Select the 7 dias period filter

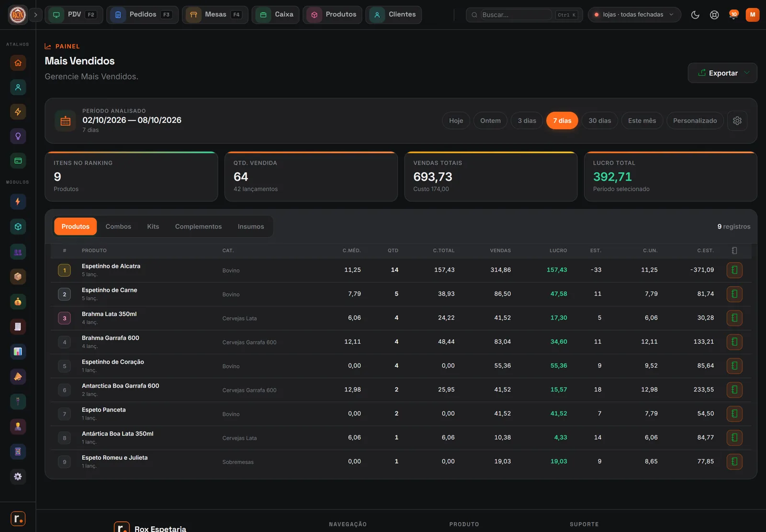point(562,121)
